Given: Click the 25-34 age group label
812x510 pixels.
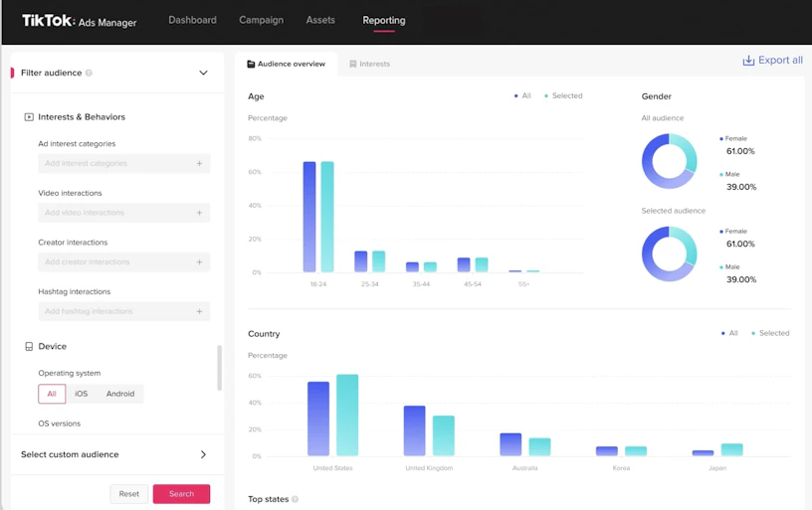Looking at the screenshot, I should pos(370,284).
